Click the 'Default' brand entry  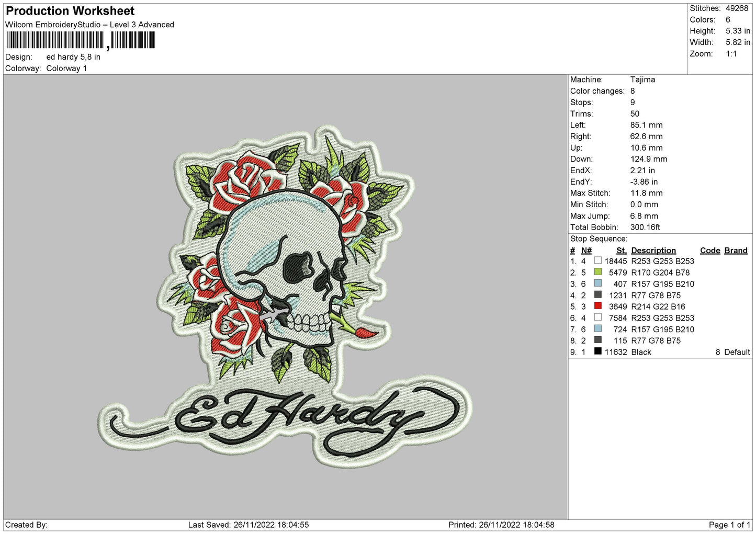tap(737, 352)
